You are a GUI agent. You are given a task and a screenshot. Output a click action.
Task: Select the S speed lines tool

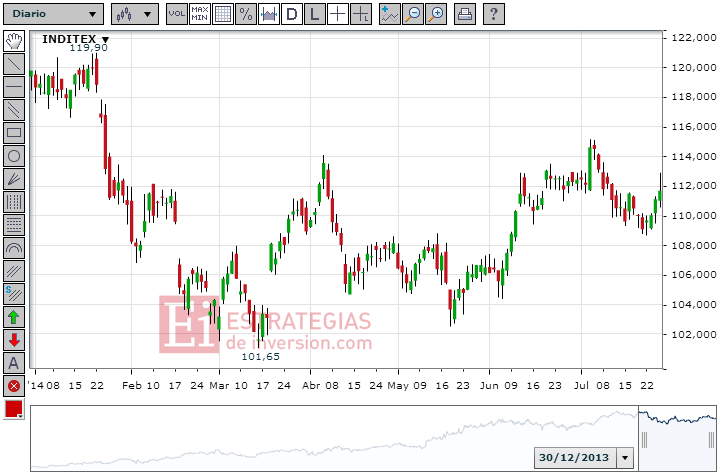(14, 294)
